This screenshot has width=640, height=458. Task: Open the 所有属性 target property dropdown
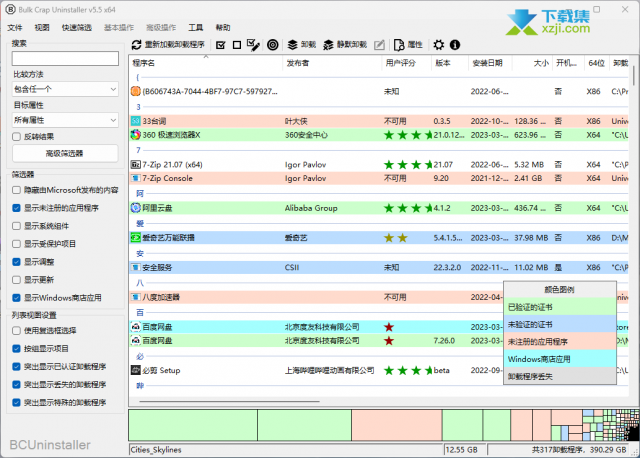click(x=65, y=120)
